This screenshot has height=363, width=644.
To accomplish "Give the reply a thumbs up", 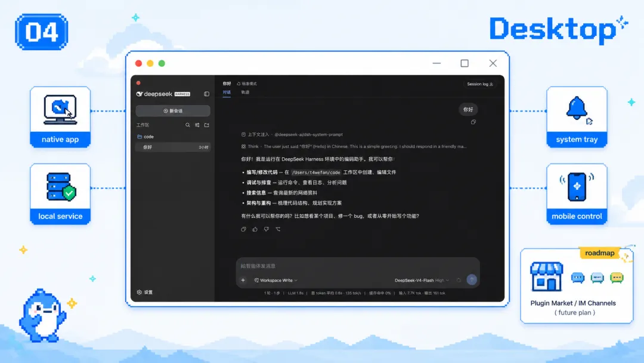I will tap(255, 229).
